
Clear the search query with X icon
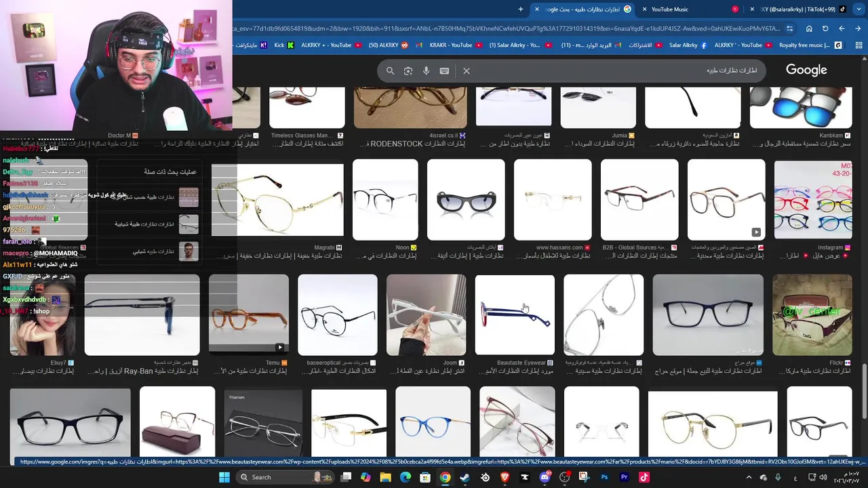pyautogui.click(x=467, y=70)
